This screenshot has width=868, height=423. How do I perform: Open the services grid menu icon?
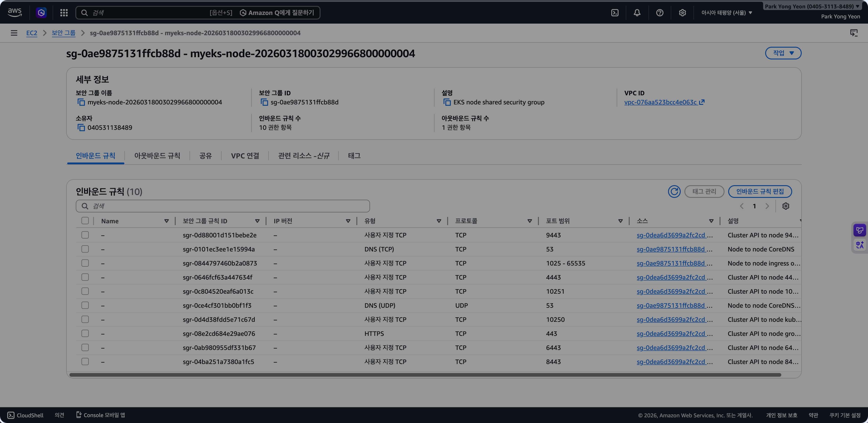(x=64, y=13)
